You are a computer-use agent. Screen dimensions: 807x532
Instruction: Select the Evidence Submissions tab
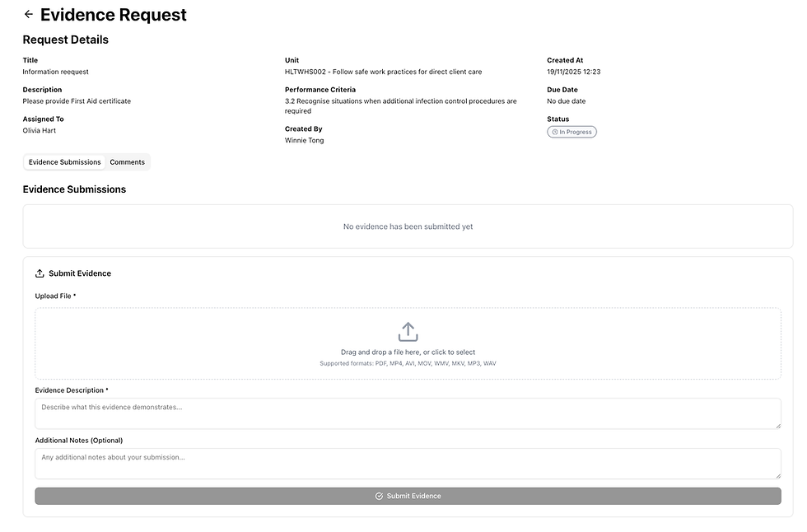pyautogui.click(x=63, y=161)
